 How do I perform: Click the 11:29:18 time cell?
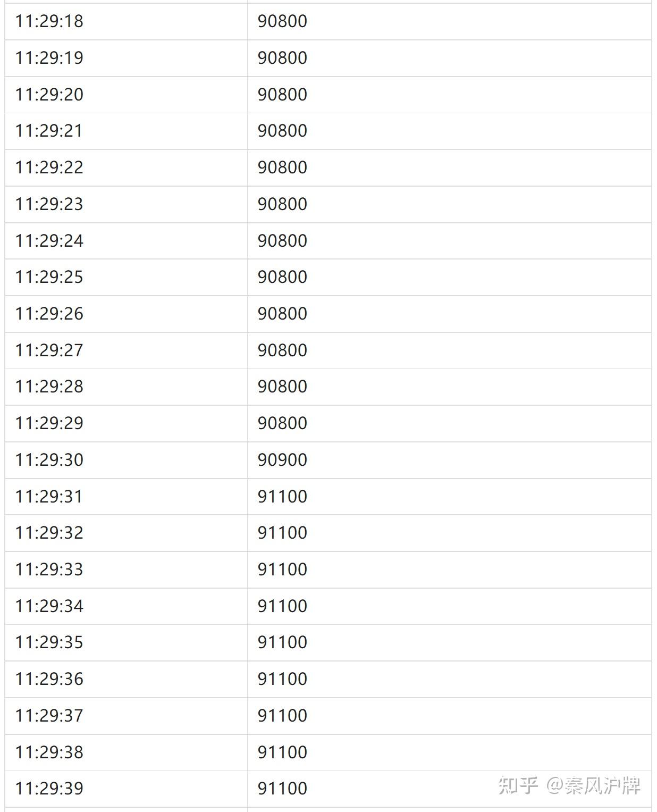coord(126,22)
